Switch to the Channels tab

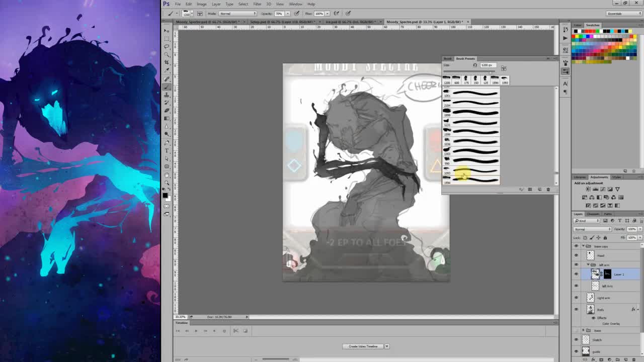[593, 214]
